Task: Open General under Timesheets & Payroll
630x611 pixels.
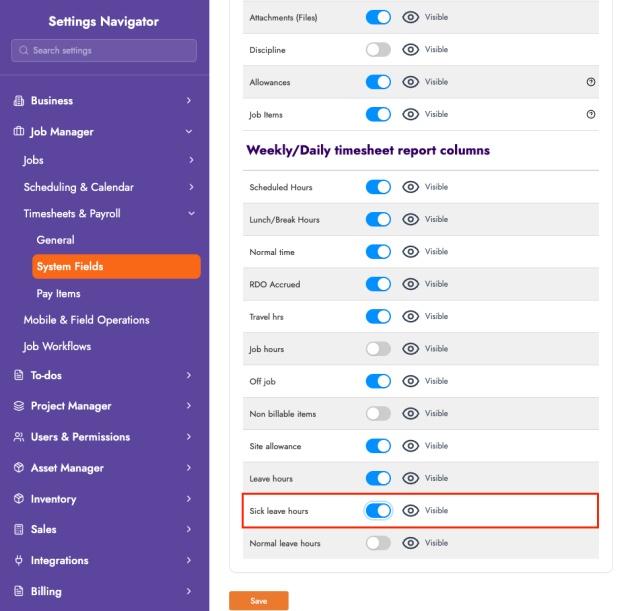Action: click(x=55, y=240)
